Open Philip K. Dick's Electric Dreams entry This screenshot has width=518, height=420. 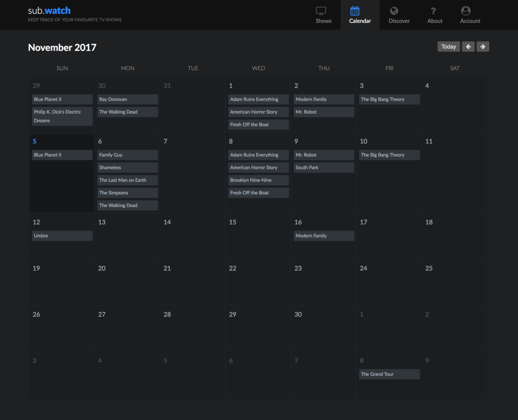(x=62, y=116)
